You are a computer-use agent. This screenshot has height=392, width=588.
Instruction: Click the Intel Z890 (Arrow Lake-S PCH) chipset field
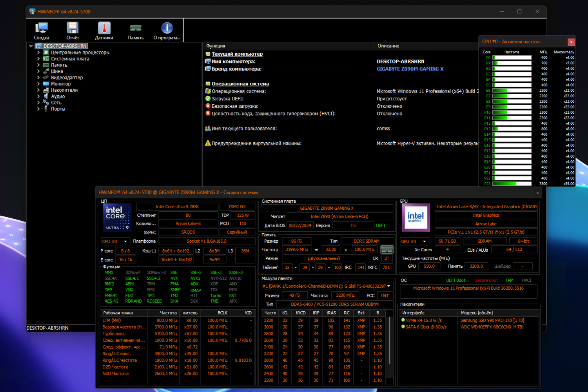point(340,216)
